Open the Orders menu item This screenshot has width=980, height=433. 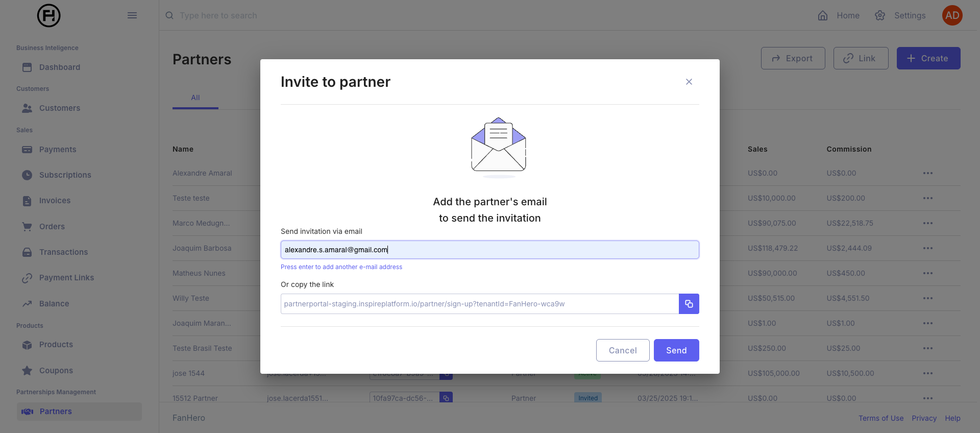pos(52,227)
